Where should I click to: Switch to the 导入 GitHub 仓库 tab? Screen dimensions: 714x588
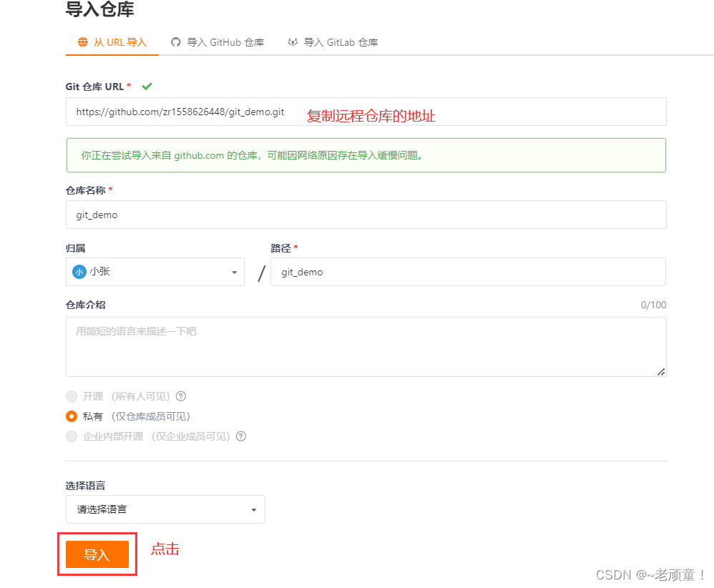click(x=217, y=42)
